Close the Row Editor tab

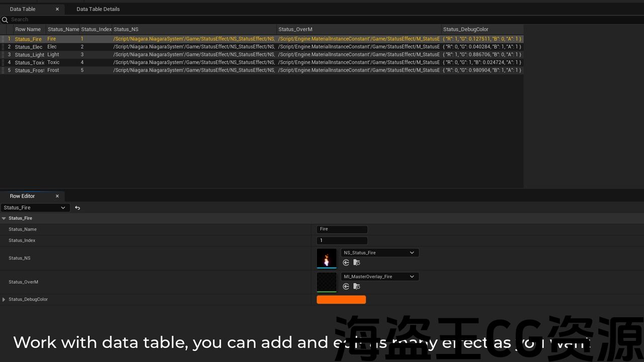[x=57, y=196]
